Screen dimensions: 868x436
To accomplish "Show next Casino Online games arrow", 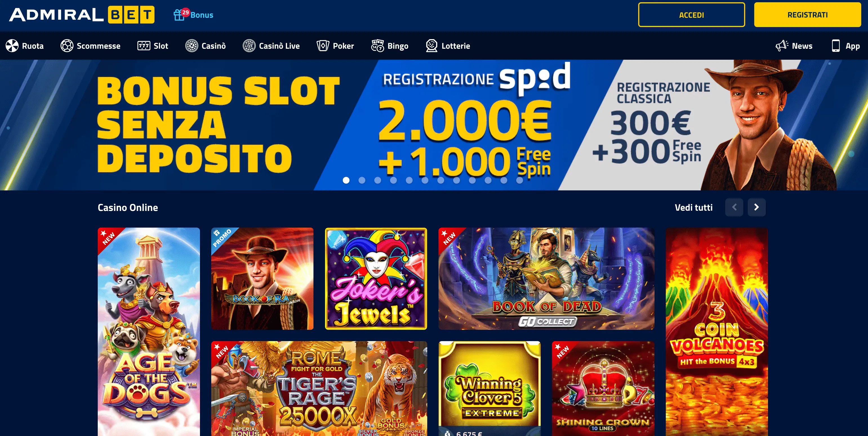I will click(756, 207).
